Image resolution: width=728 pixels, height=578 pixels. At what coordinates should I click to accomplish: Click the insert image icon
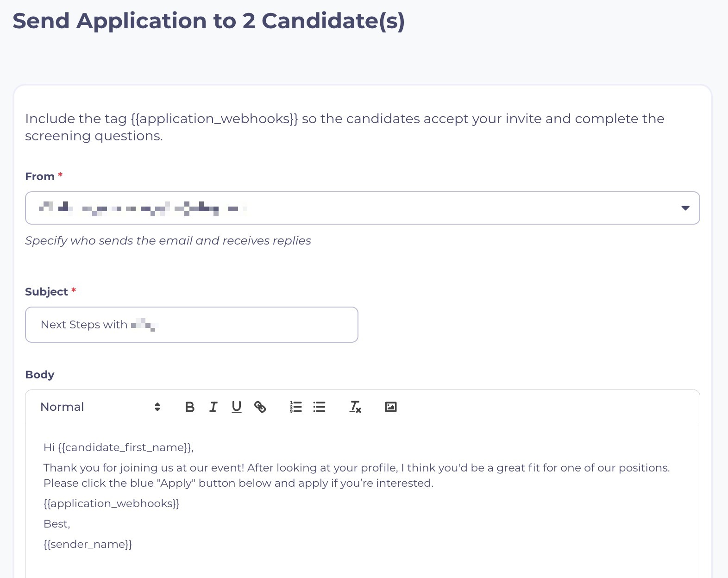[391, 407]
